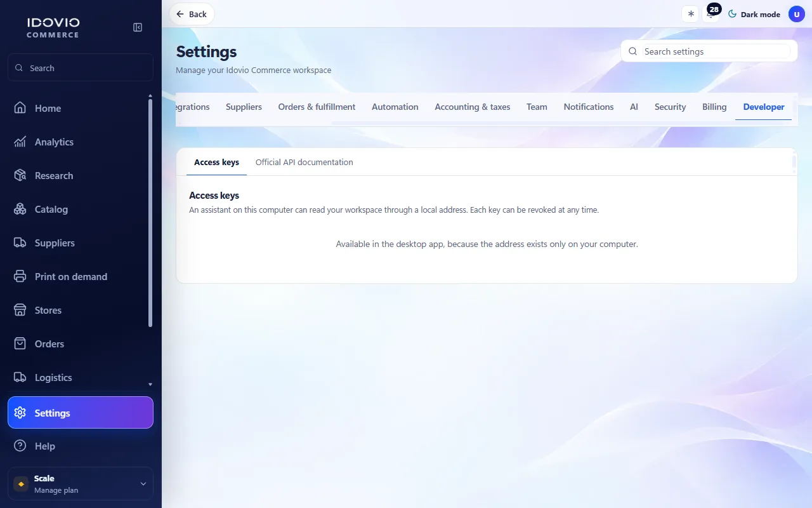
Task: Focus the Search settings field
Action: click(x=709, y=51)
